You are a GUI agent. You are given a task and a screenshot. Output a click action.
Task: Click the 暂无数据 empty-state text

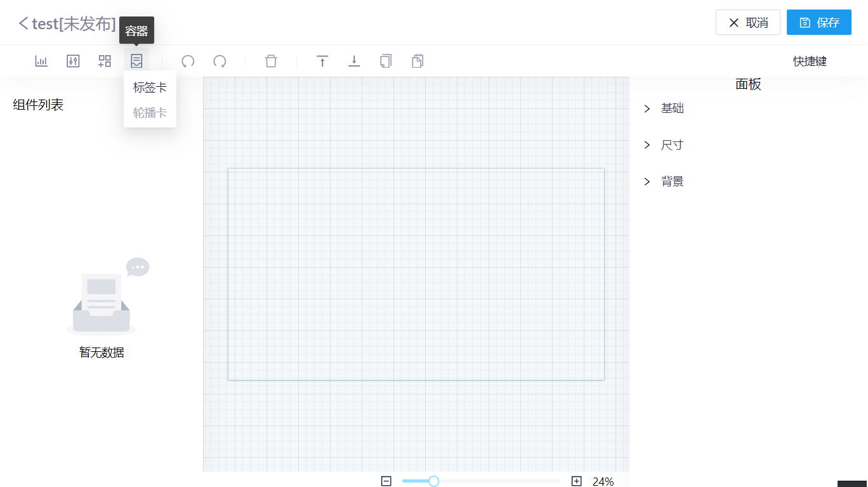[102, 353]
